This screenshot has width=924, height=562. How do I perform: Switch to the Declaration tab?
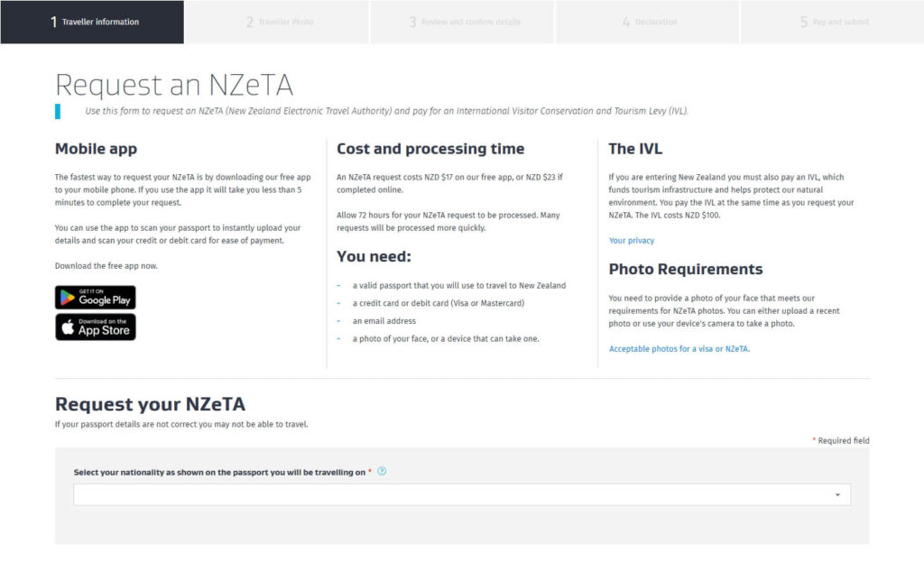[644, 21]
